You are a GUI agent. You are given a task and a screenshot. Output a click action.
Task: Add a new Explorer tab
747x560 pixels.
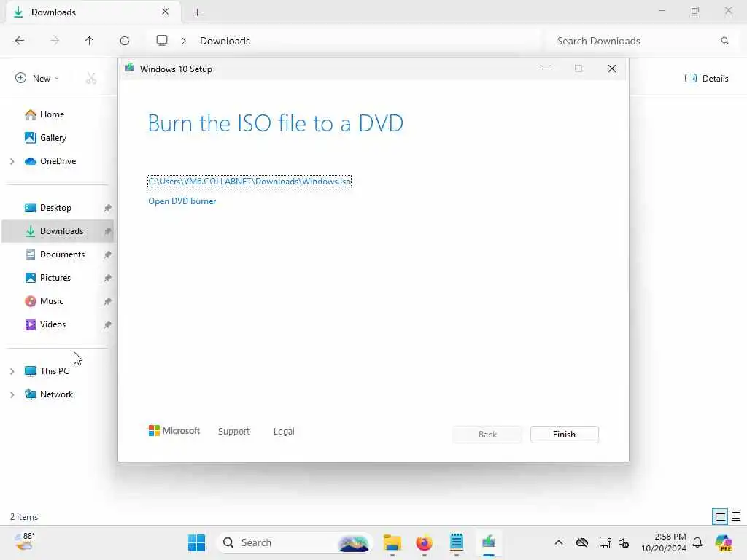197,12
